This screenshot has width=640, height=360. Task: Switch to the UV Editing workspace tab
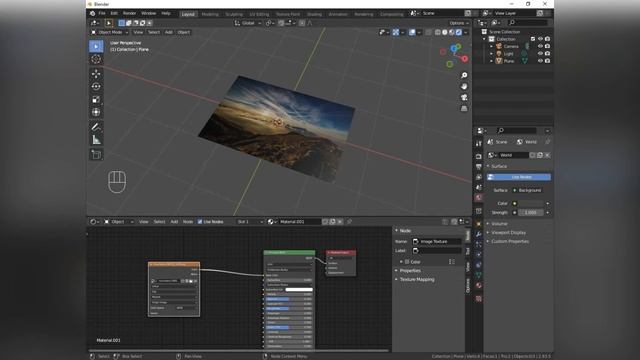pyautogui.click(x=259, y=14)
